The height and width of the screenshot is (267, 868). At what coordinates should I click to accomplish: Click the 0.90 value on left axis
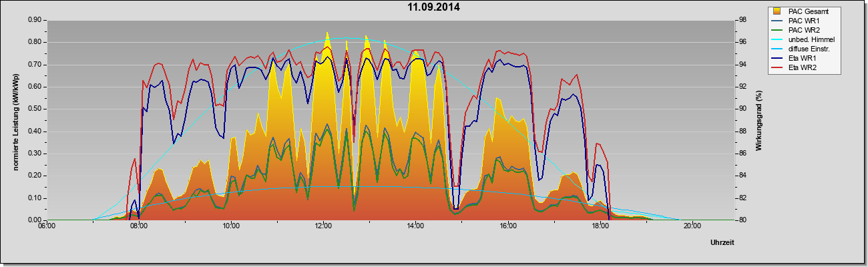[35, 20]
